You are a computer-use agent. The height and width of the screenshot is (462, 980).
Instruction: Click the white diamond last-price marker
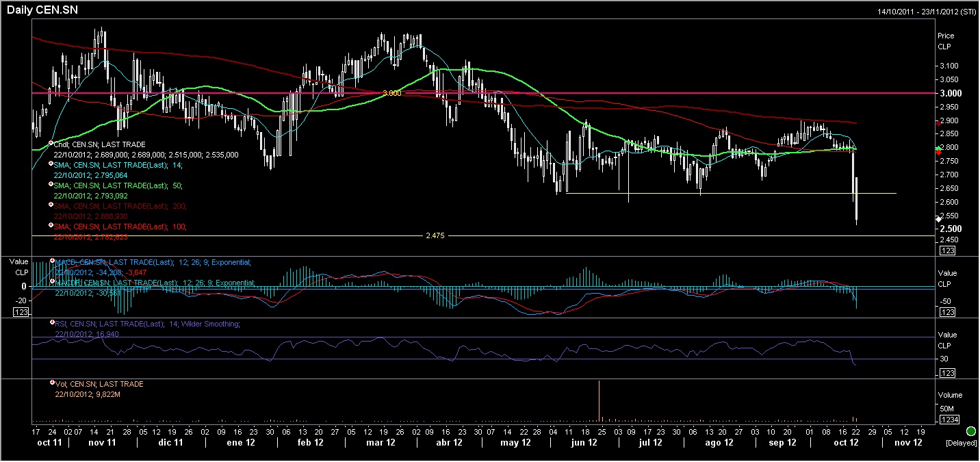point(938,218)
